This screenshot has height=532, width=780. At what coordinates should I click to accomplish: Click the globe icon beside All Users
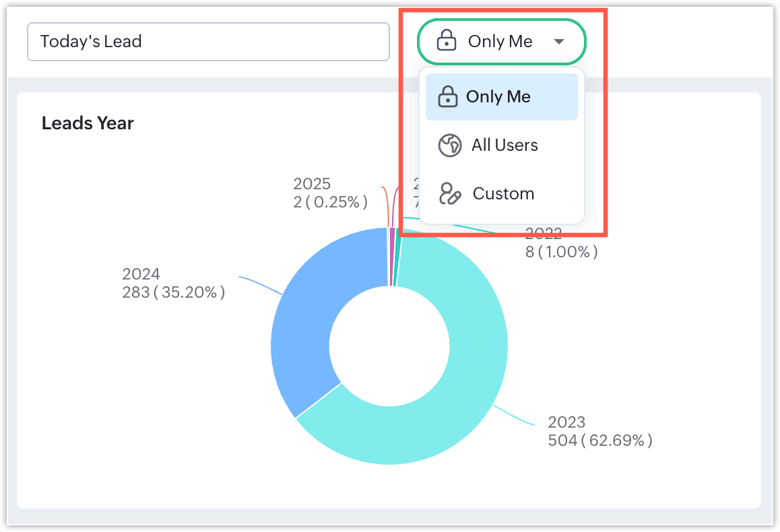[449, 145]
